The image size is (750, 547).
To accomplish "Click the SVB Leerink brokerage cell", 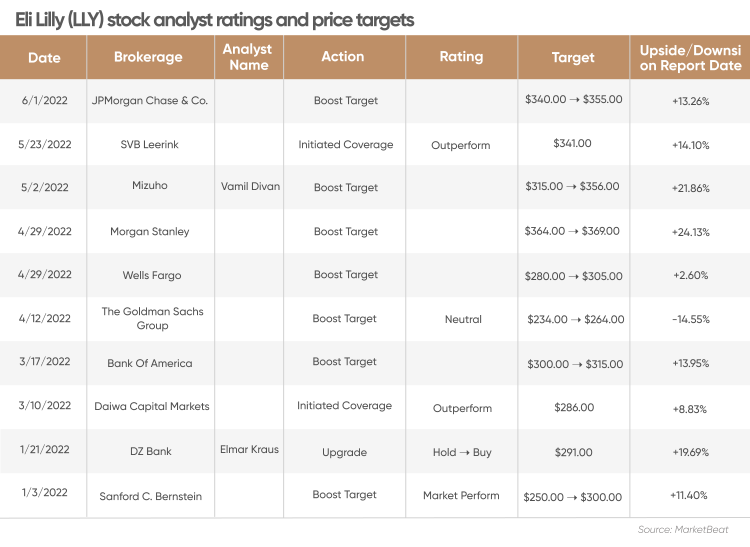I will click(x=150, y=144).
